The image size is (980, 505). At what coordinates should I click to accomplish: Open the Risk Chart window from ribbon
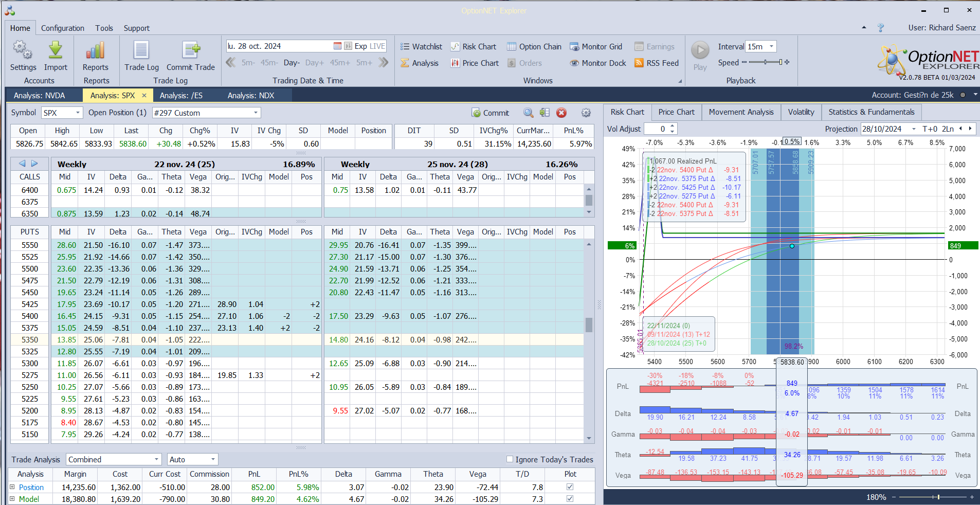tap(474, 47)
